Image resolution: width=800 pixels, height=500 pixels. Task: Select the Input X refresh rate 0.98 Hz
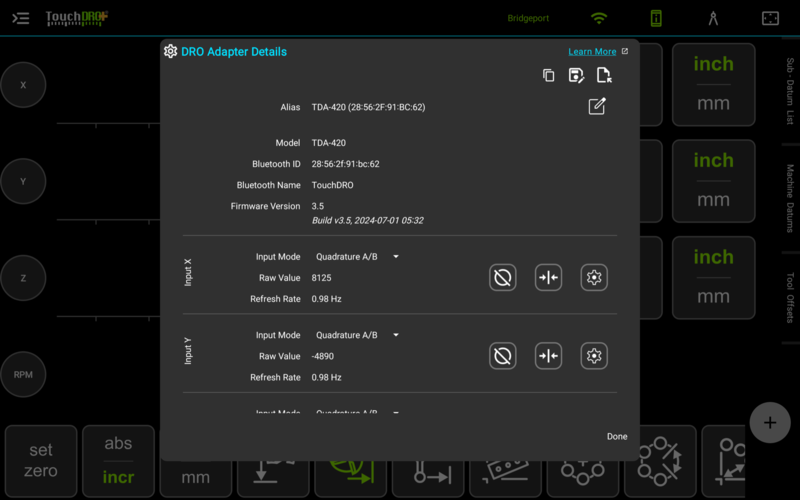tap(327, 299)
